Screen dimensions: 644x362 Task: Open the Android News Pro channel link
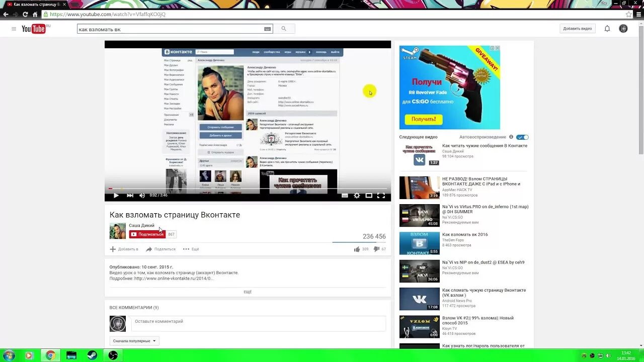[x=457, y=301]
